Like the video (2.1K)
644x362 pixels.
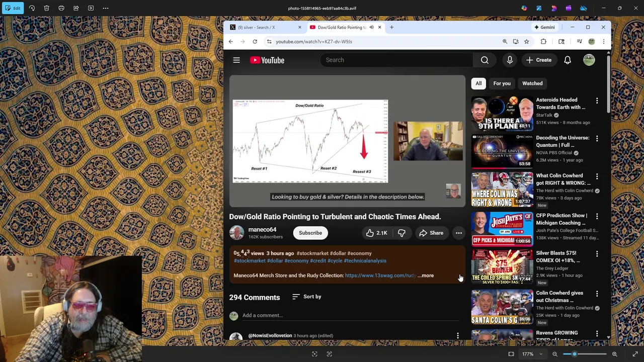[x=376, y=233]
